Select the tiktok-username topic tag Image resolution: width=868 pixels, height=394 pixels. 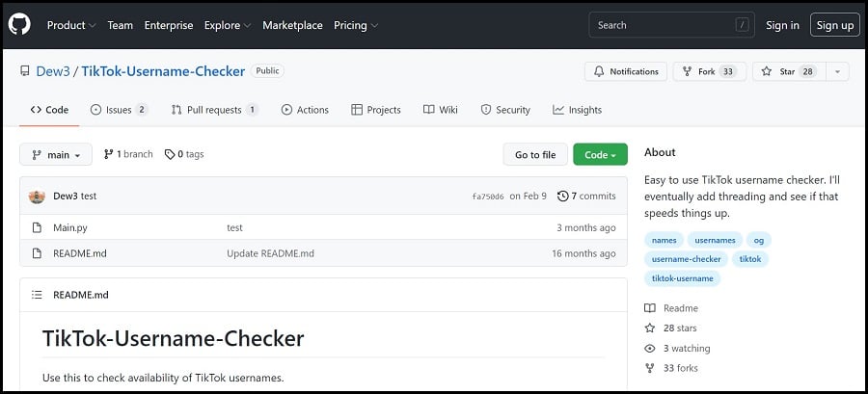point(683,278)
